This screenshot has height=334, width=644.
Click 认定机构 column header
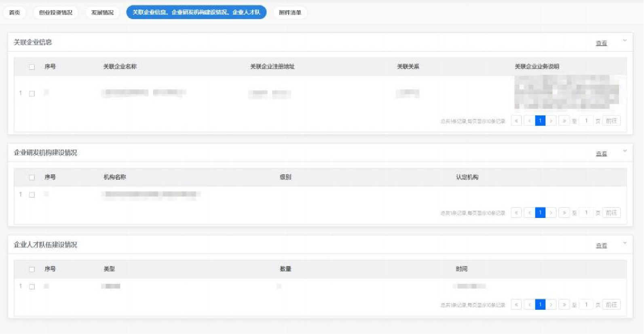coord(467,177)
